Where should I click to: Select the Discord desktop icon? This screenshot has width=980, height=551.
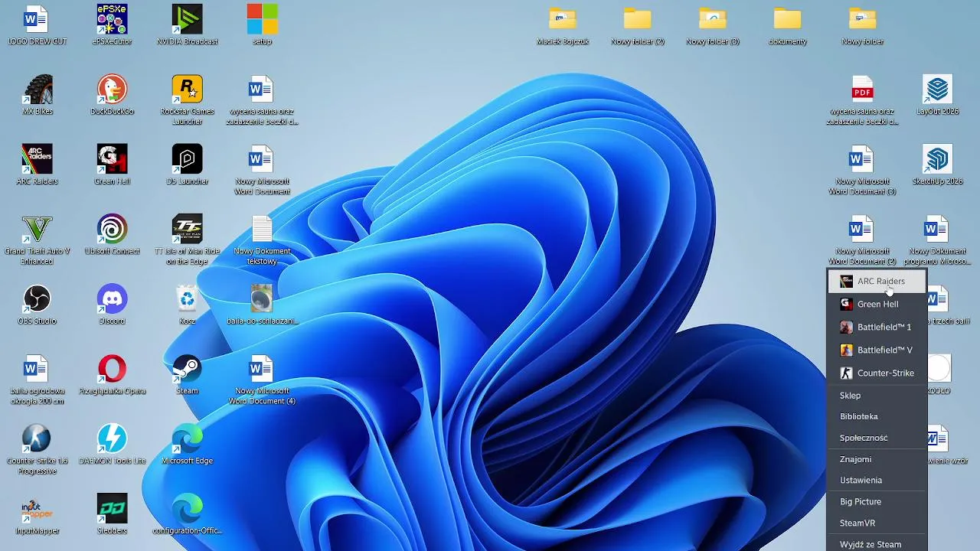pos(112,305)
